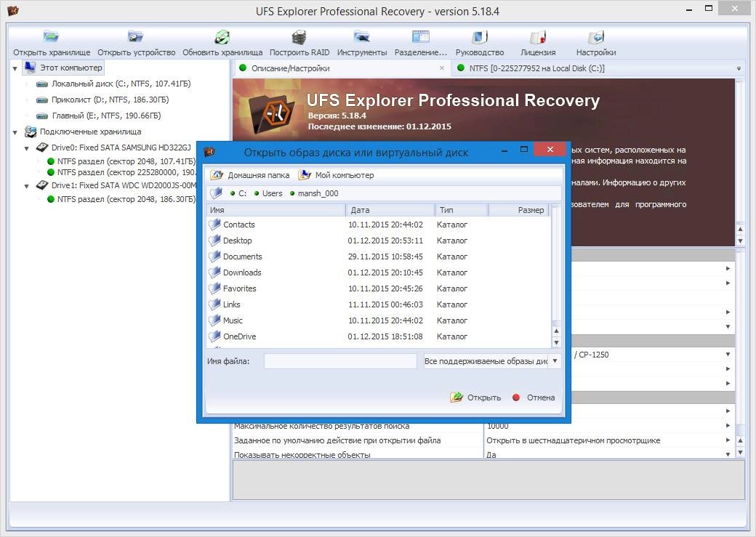The image size is (756, 537).
Task: Click file list scrollbar up arrow
Action: tap(556, 331)
